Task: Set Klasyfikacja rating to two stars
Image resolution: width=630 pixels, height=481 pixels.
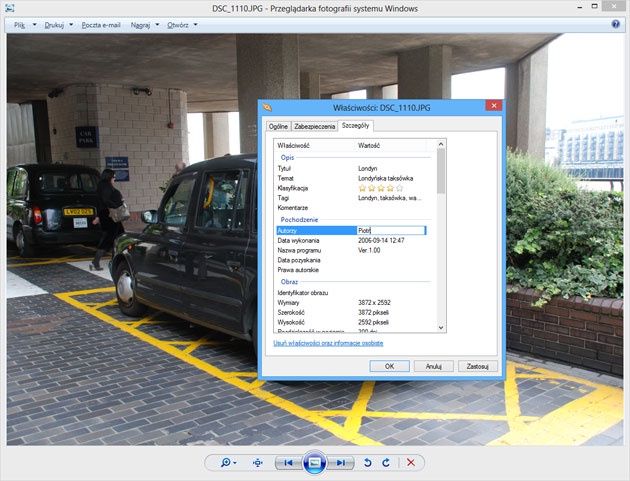Action: (x=372, y=188)
